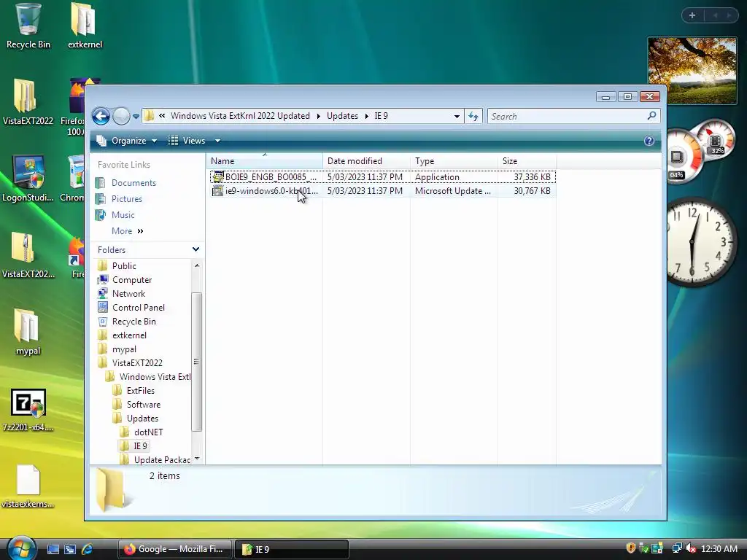747x560 pixels.
Task: Click the network tray icon
Action: [677, 548]
